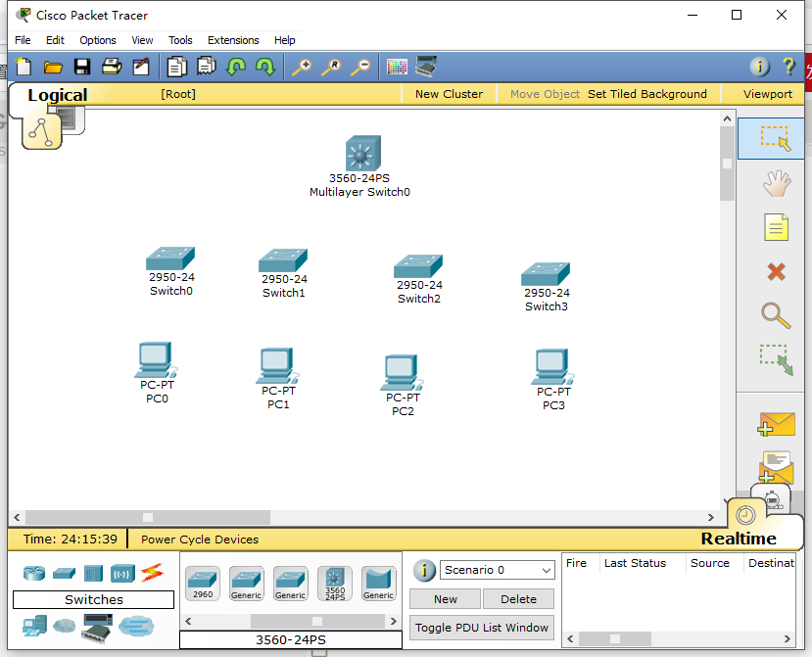Save the network with the floppy disk icon

click(82, 67)
